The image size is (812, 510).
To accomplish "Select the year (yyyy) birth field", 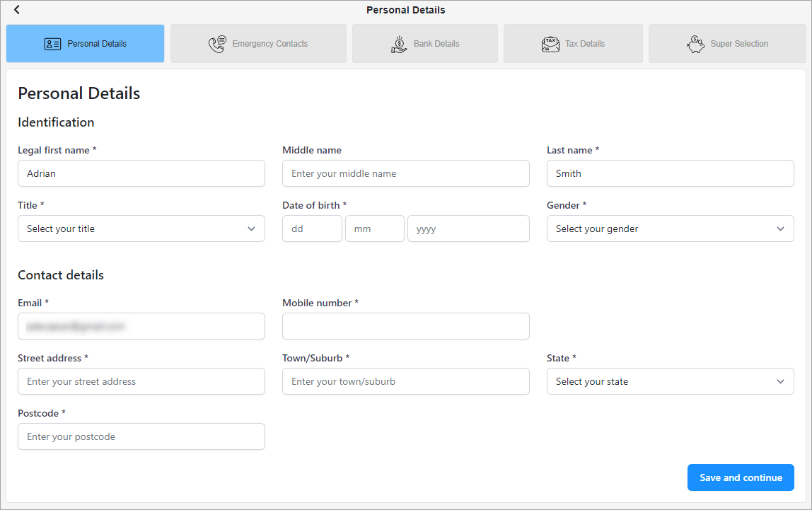I will pyautogui.click(x=468, y=228).
